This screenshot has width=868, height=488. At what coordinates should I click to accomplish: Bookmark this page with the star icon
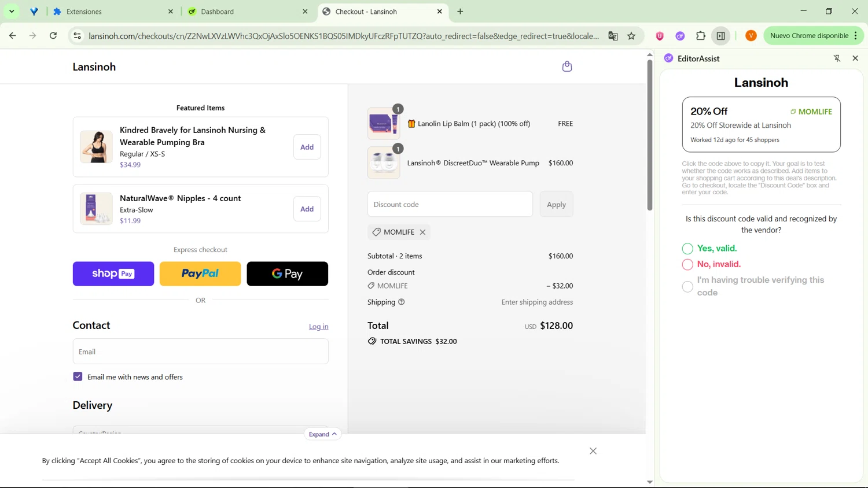click(x=631, y=36)
